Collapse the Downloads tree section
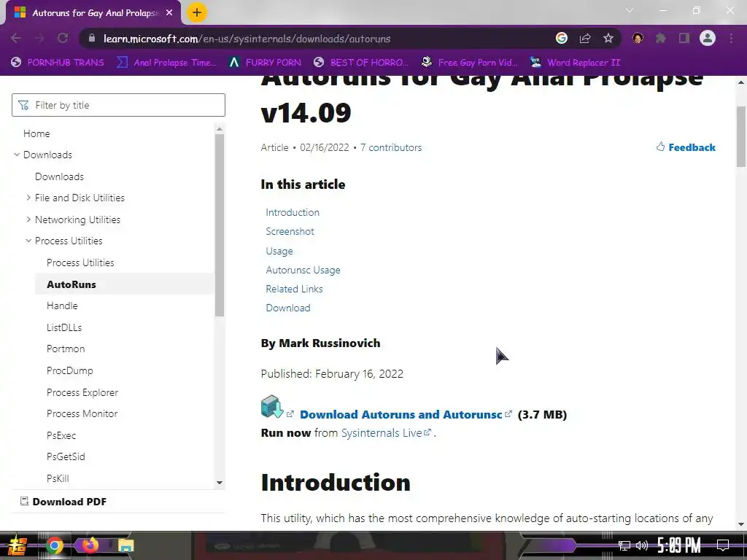Screen dimensions: 747x560 (x=17, y=155)
